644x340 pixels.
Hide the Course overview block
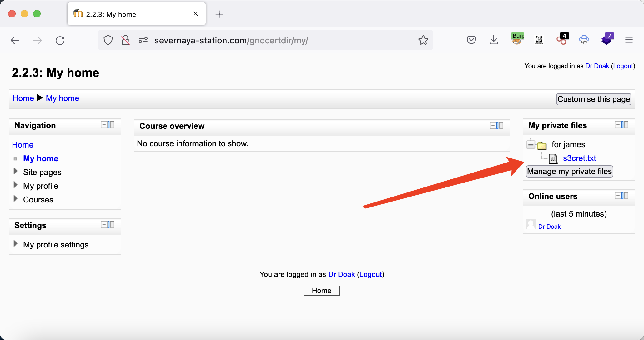492,126
